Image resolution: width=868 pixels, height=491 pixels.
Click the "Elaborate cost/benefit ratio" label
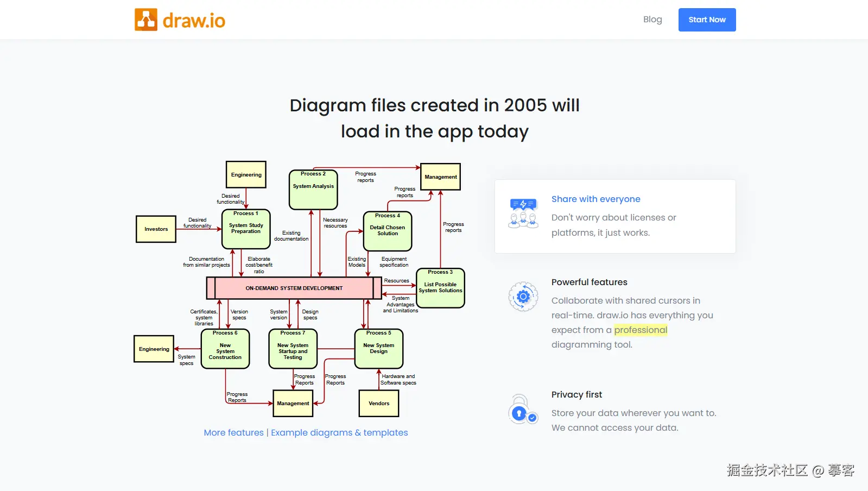tap(259, 265)
